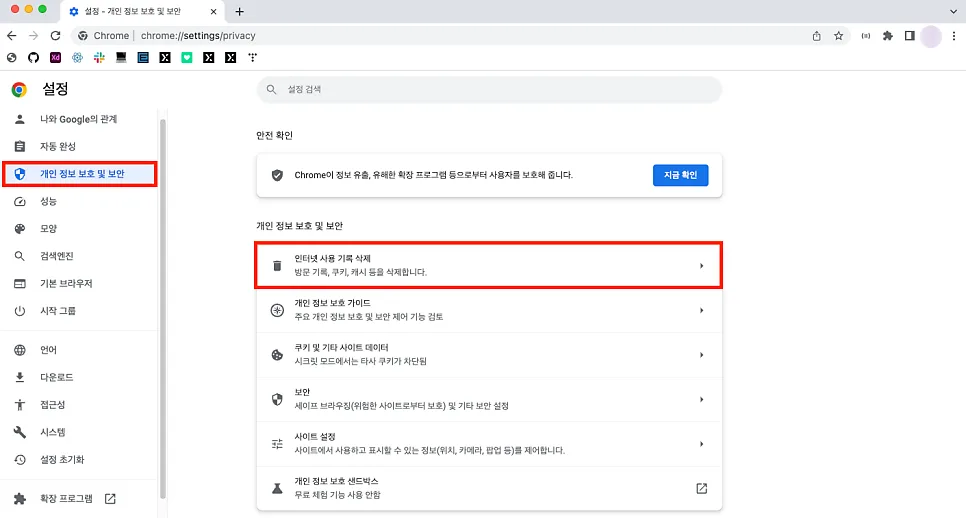The image size is (966, 518).
Task: Expand the 보안 row arrow
Action: 701,399
